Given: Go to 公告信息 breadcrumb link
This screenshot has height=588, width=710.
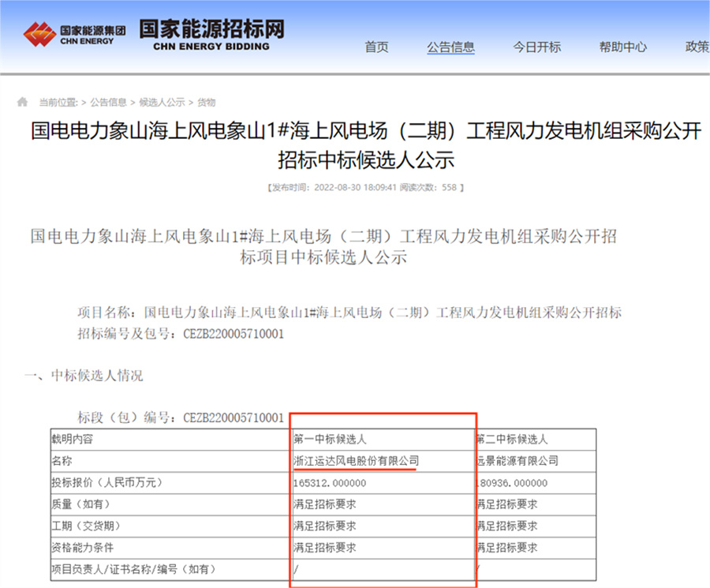Looking at the screenshot, I should pyautogui.click(x=108, y=103).
